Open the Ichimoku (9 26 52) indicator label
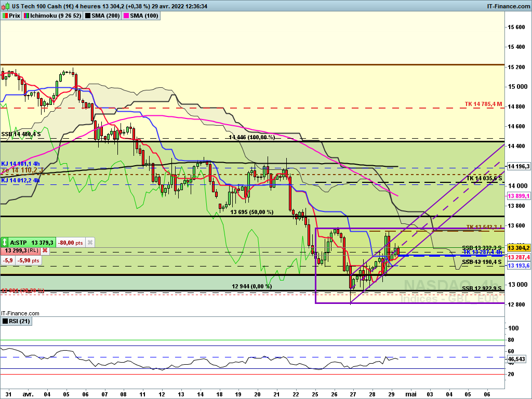This screenshot has height=399, width=532. [52, 16]
